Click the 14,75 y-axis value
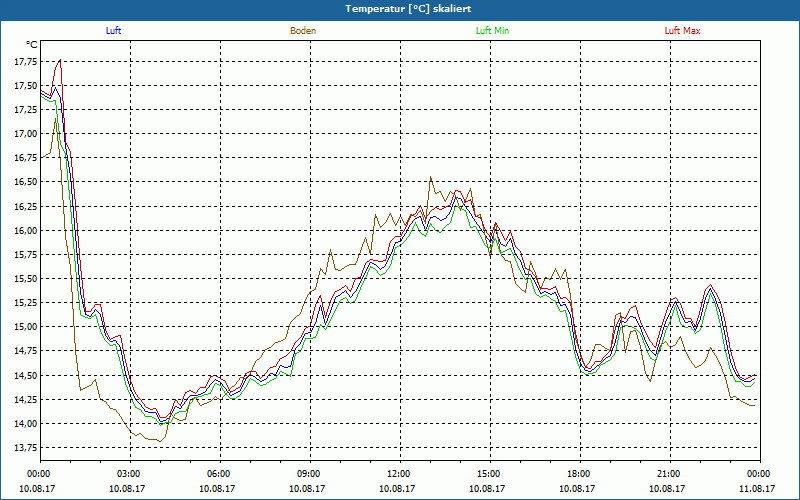The image size is (800, 500). pos(26,351)
